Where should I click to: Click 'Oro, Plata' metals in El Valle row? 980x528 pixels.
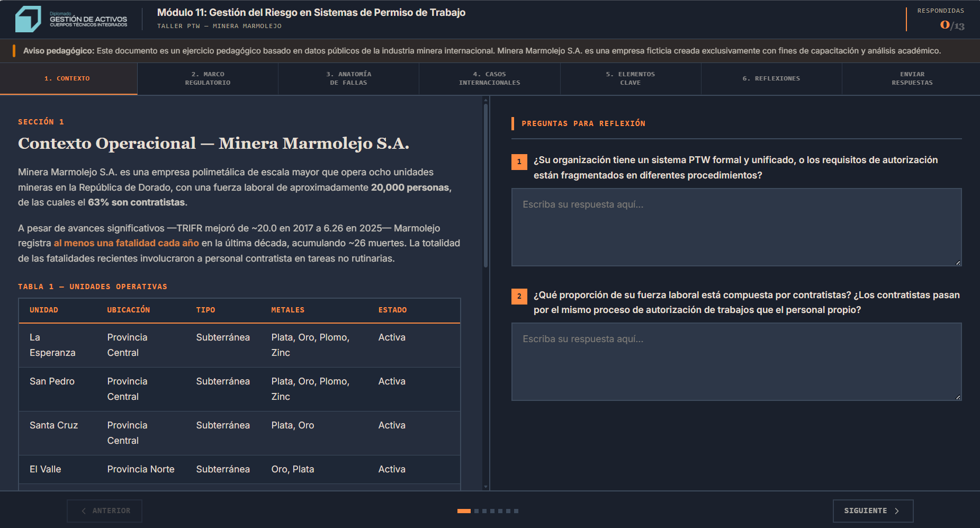click(x=293, y=469)
